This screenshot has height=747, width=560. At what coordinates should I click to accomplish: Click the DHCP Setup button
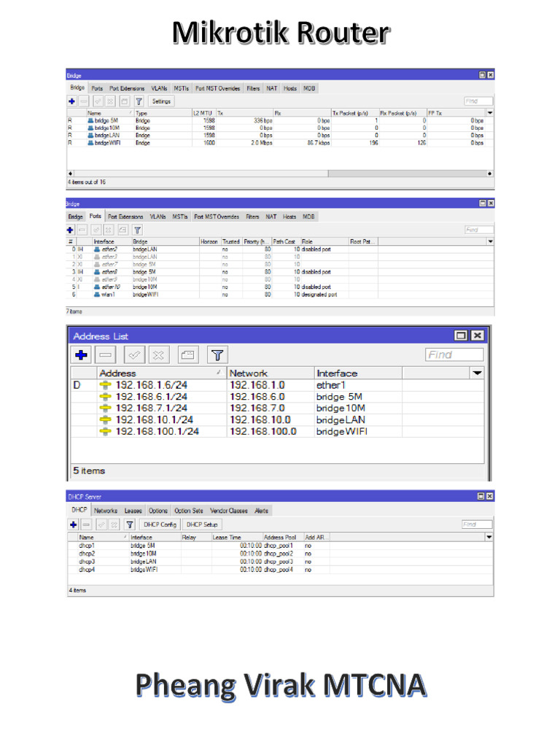(x=203, y=525)
